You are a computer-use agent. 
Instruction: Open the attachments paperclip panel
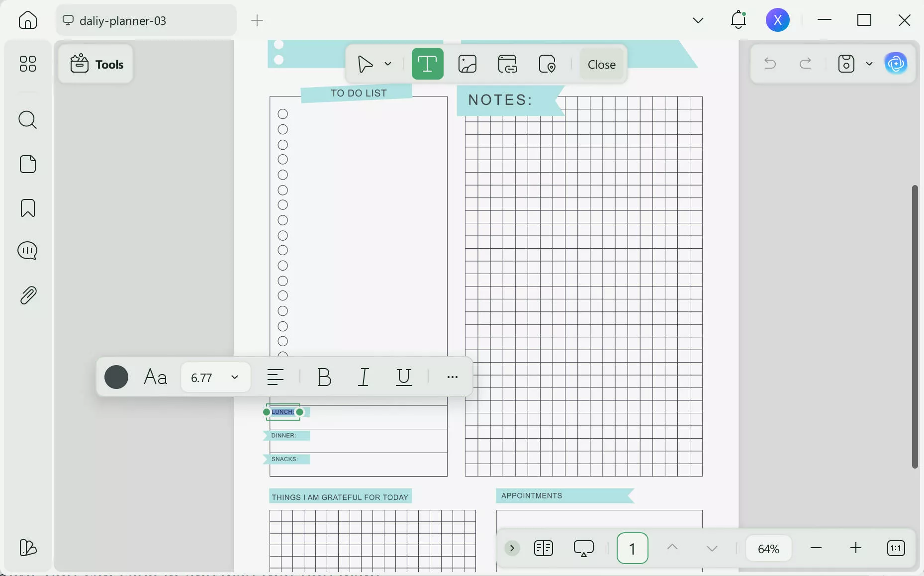28,295
